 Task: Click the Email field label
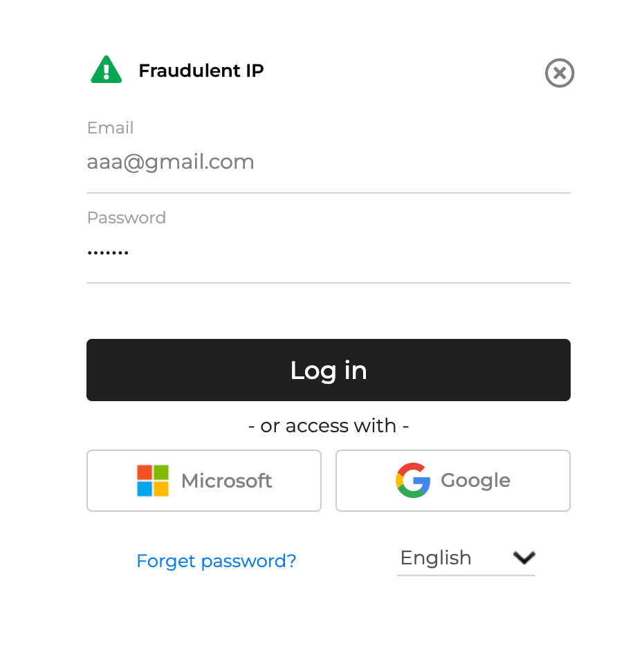pos(110,128)
